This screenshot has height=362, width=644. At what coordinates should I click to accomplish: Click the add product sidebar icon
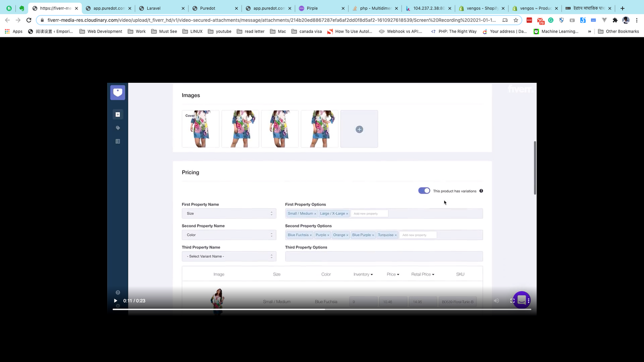tap(118, 114)
